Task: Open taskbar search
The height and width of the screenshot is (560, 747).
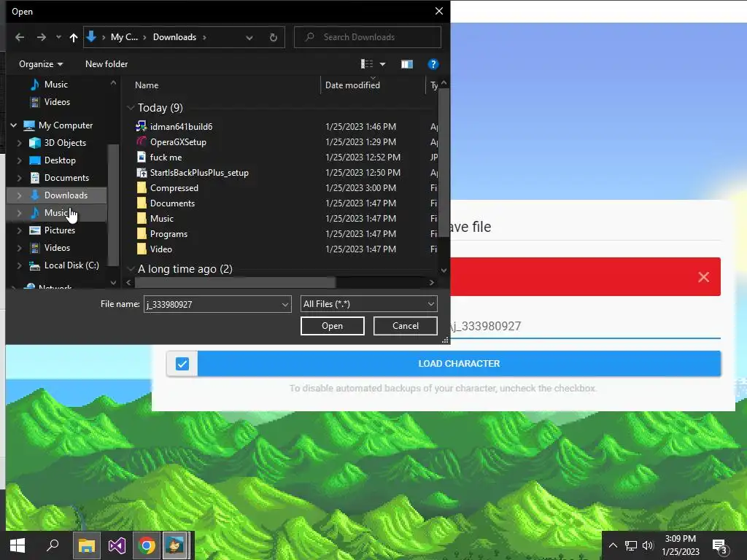Action: [x=53, y=545]
